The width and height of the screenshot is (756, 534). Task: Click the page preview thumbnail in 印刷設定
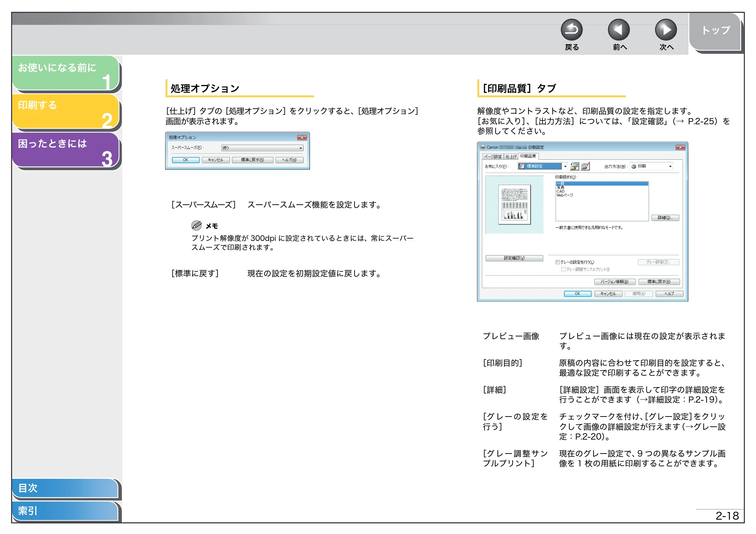514,204
